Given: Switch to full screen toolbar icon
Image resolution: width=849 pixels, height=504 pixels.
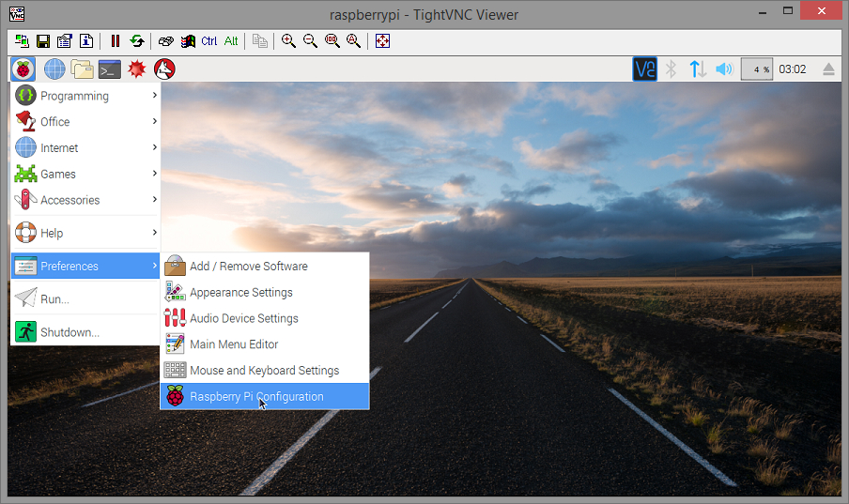Looking at the screenshot, I should (x=382, y=41).
